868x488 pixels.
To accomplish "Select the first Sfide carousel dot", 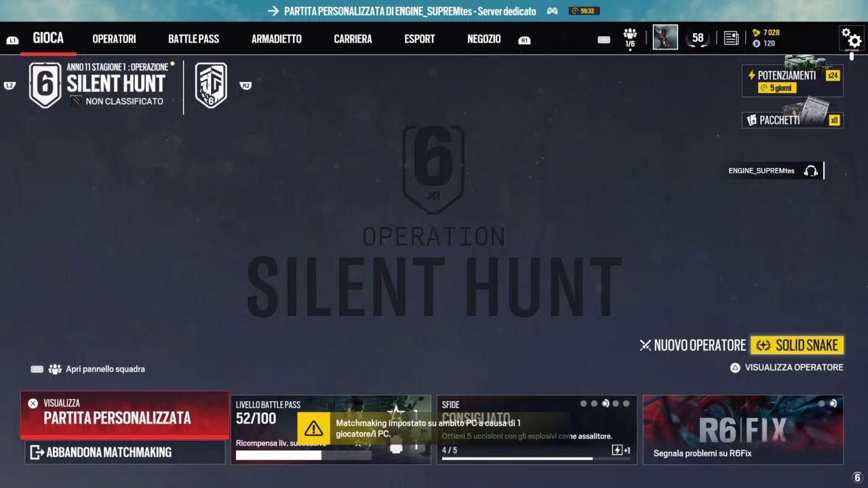I will click(x=584, y=403).
